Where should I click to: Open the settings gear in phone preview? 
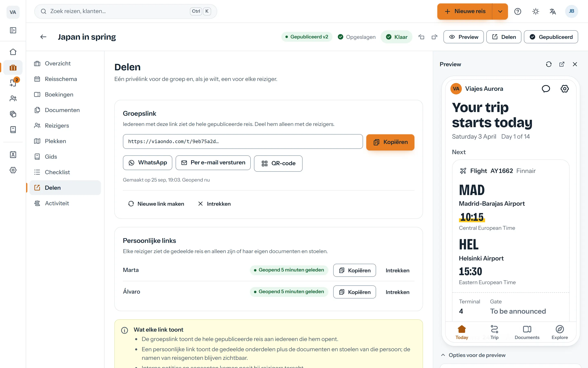click(565, 89)
